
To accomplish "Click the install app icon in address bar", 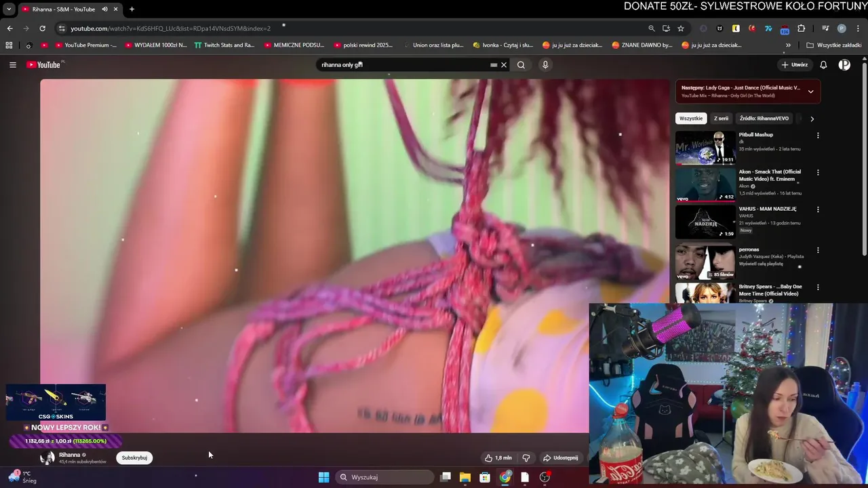I will (x=666, y=28).
